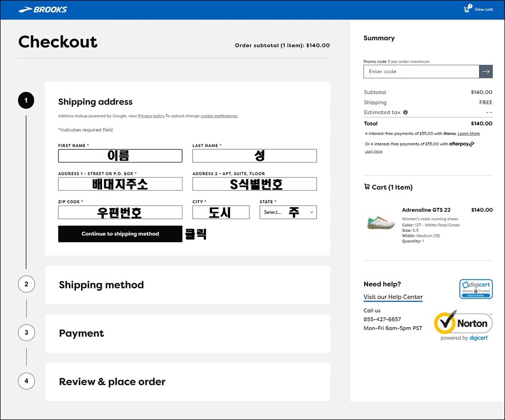Focus the Address 2 apt field
The image size is (505, 420).
pyautogui.click(x=255, y=184)
